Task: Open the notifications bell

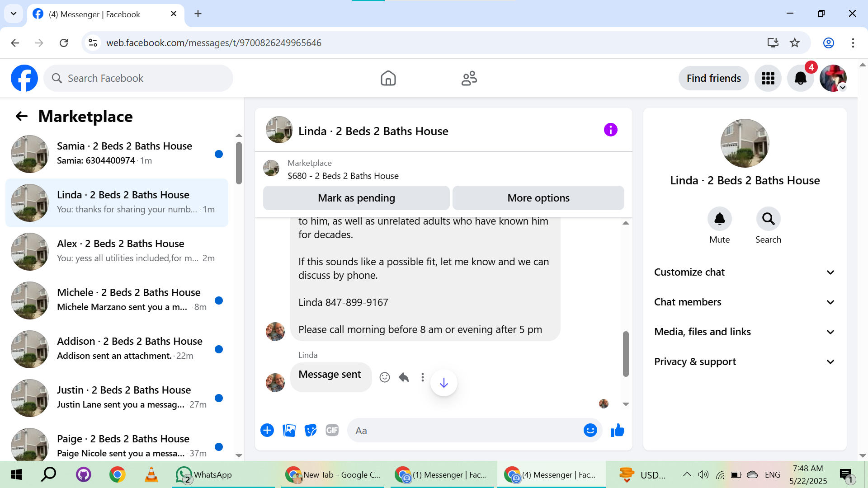Action: point(800,79)
